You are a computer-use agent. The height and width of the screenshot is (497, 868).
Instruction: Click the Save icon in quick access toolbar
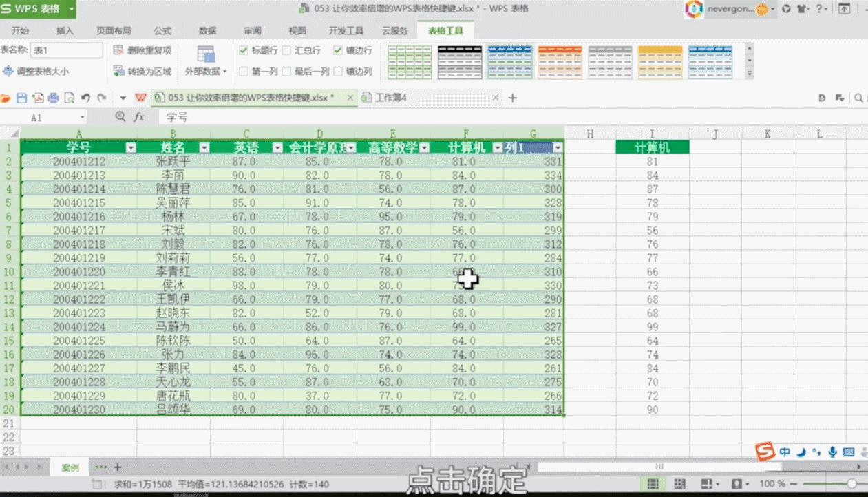pos(21,98)
